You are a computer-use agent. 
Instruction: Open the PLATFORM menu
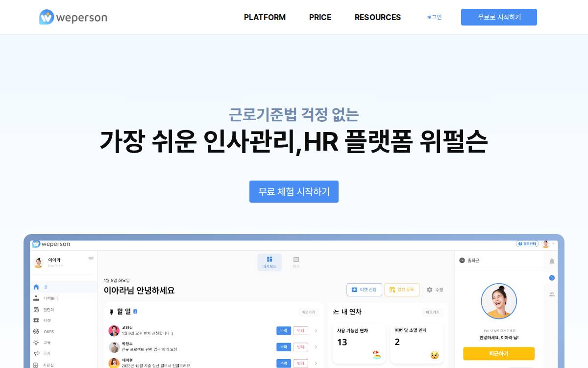pos(265,17)
